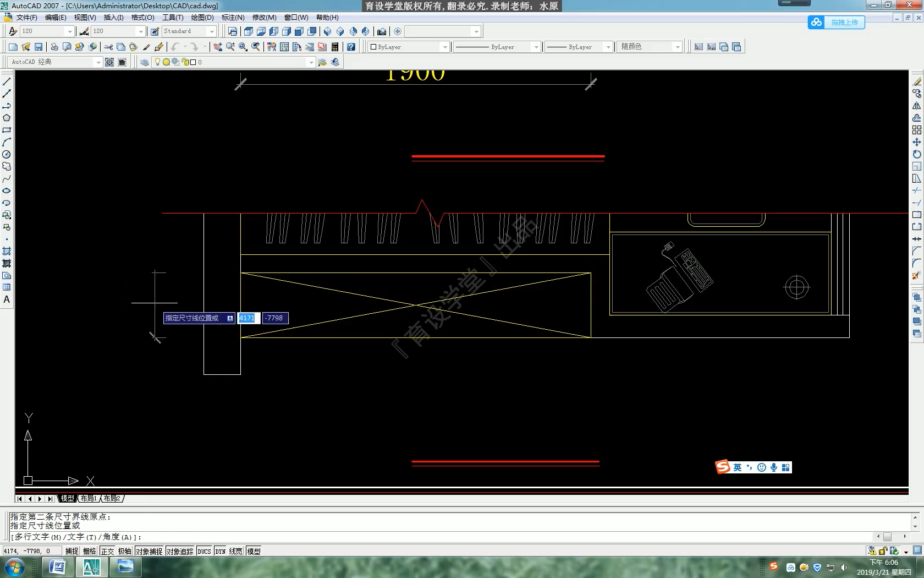Viewport: 924px width, 578px height.
Task: Toggle 栅格 grid display in status bar
Action: pos(90,551)
